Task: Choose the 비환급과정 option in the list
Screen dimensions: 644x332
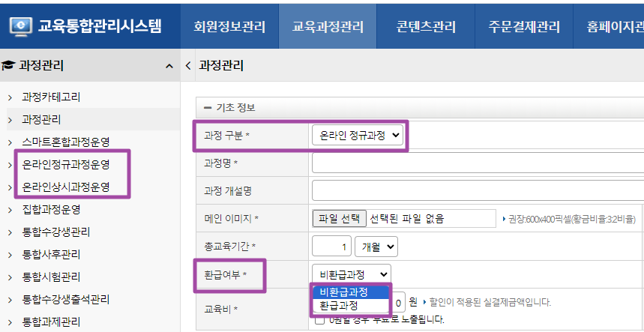Action: pyautogui.click(x=343, y=292)
